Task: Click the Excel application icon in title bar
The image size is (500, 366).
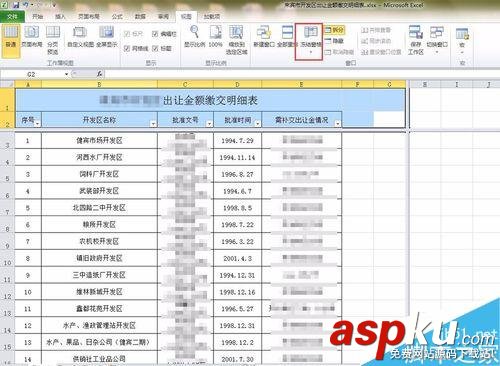Action: pos(5,5)
